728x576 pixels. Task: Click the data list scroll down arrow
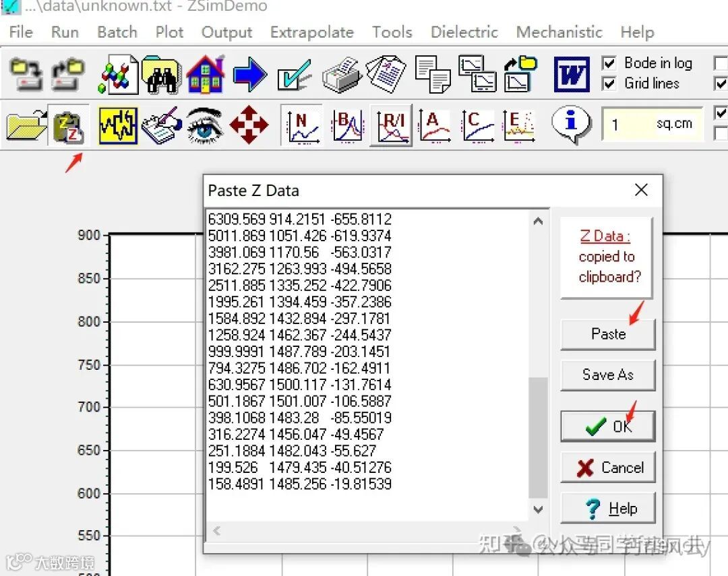pyautogui.click(x=538, y=509)
